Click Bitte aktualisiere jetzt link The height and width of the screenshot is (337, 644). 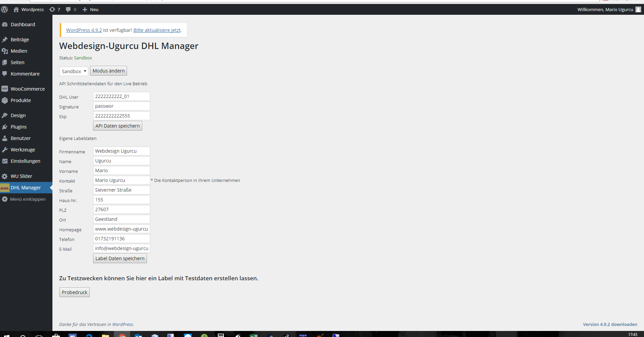click(x=157, y=30)
